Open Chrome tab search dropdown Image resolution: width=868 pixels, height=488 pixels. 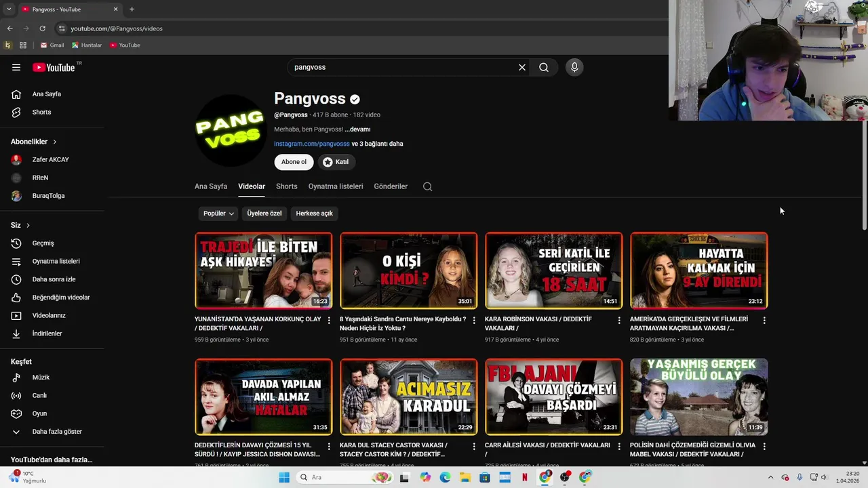pyautogui.click(x=9, y=9)
